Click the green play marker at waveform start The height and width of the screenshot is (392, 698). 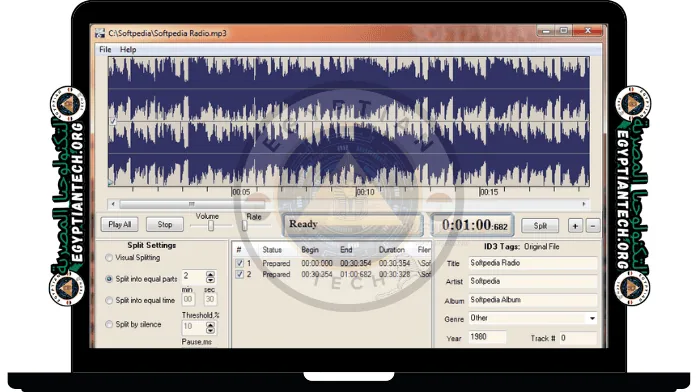[110, 182]
